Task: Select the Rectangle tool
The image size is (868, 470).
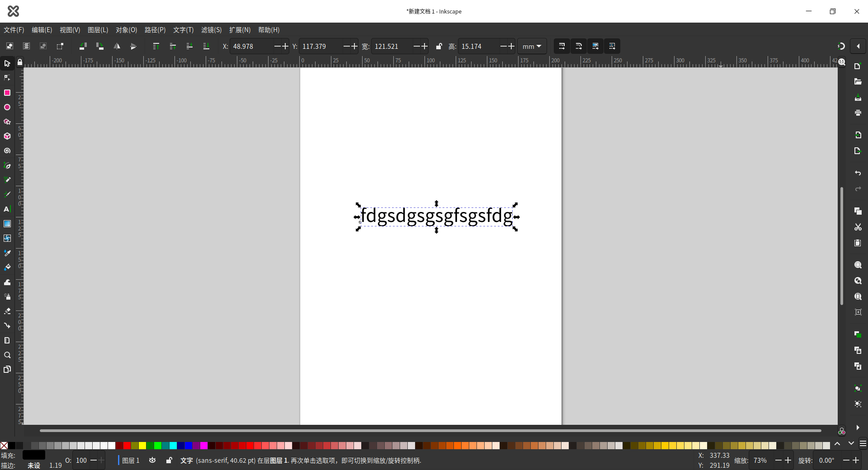Action: pyautogui.click(x=7, y=93)
